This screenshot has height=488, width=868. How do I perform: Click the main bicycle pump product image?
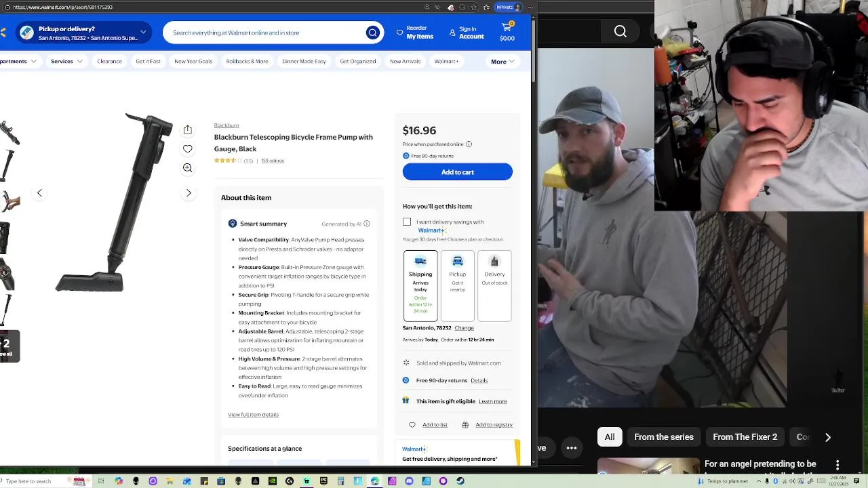[114, 202]
